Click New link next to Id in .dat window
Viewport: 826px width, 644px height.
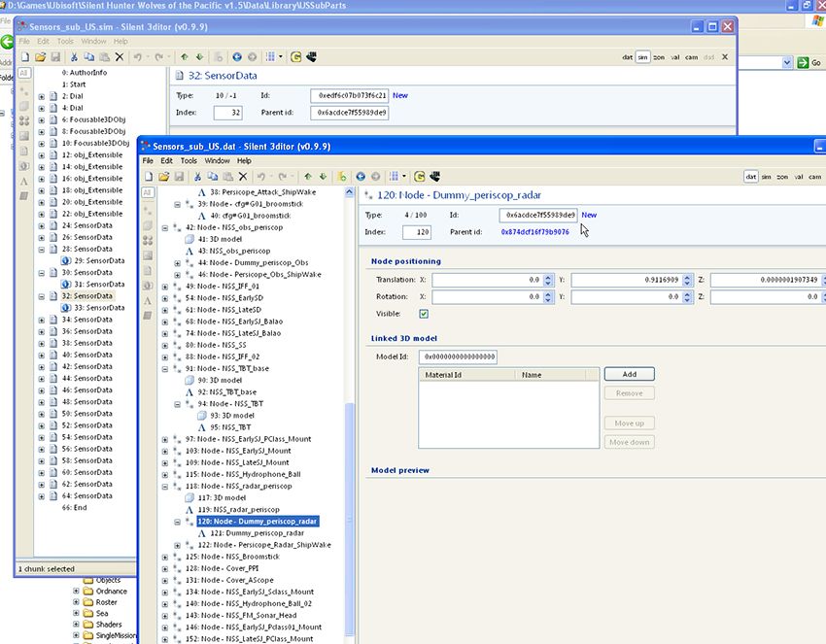(589, 215)
